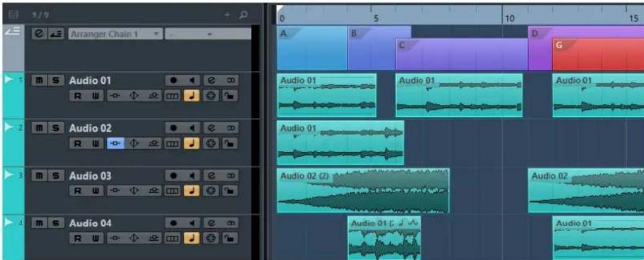Freeze the Audio 01 channel

point(212,96)
